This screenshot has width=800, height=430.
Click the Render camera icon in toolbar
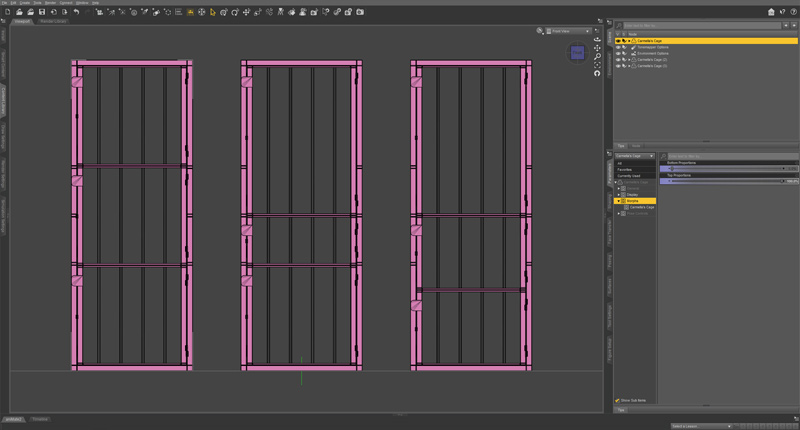pos(360,12)
